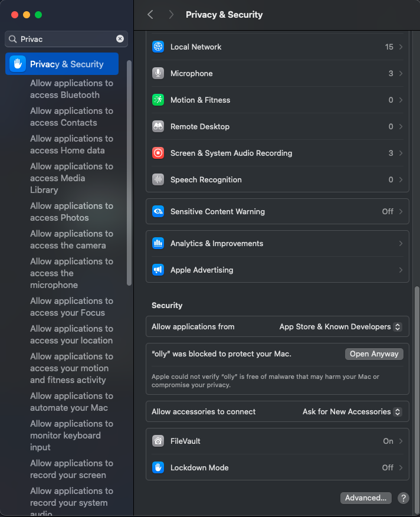The width and height of the screenshot is (420, 517).
Task: Click the Local Network count 15
Action: 389,47
